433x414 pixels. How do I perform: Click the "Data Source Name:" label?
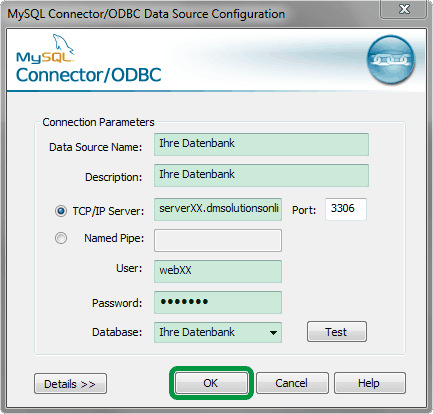(95, 147)
